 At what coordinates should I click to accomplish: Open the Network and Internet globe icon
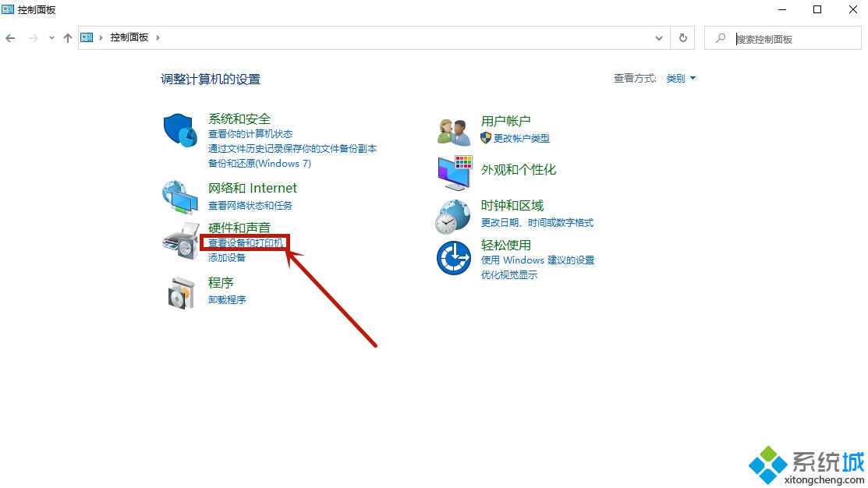(180, 196)
